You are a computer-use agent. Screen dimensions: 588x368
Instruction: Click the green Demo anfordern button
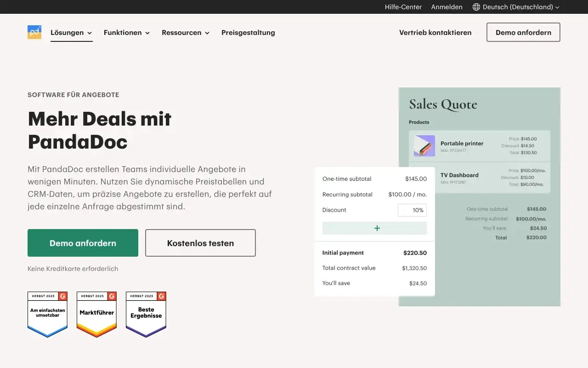(83, 243)
